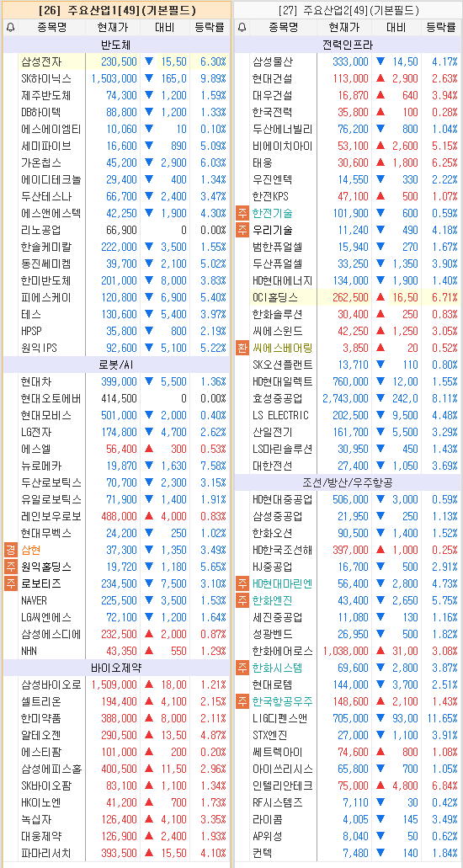Select the 바이오제약 group header row

coord(116,668)
